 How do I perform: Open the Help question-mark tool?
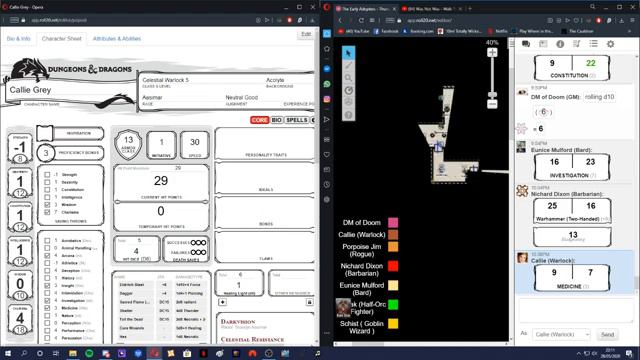pos(348,115)
